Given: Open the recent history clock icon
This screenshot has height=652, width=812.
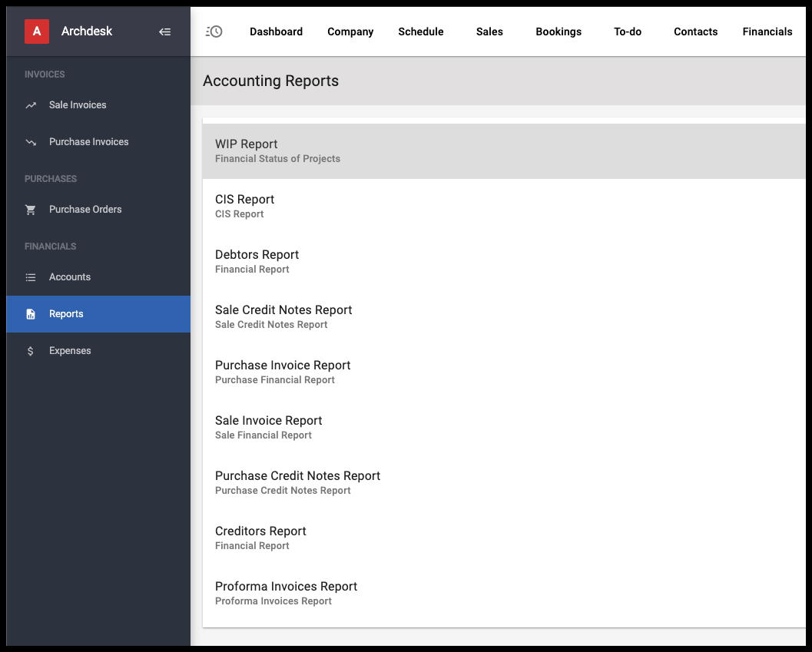Looking at the screenshot, I should [x=214, y=31].
